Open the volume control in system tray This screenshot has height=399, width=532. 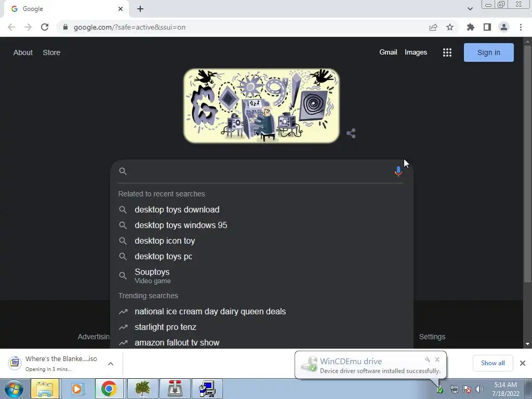point(480,389)
